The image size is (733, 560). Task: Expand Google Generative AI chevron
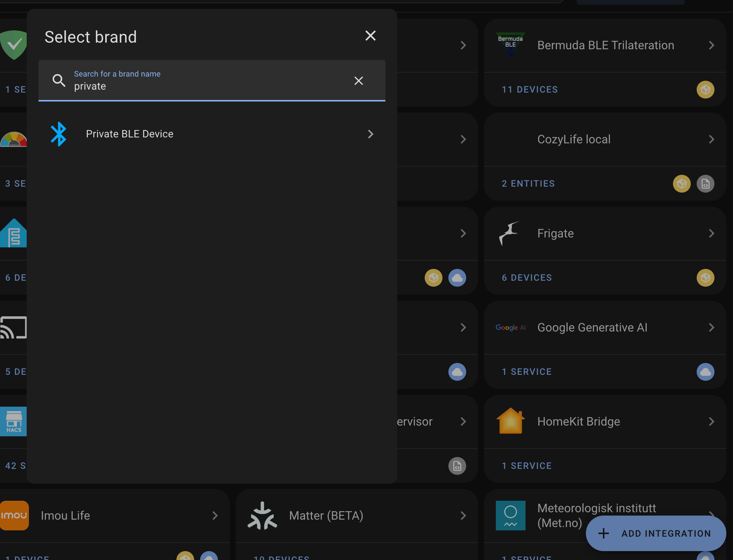point(711,327)
